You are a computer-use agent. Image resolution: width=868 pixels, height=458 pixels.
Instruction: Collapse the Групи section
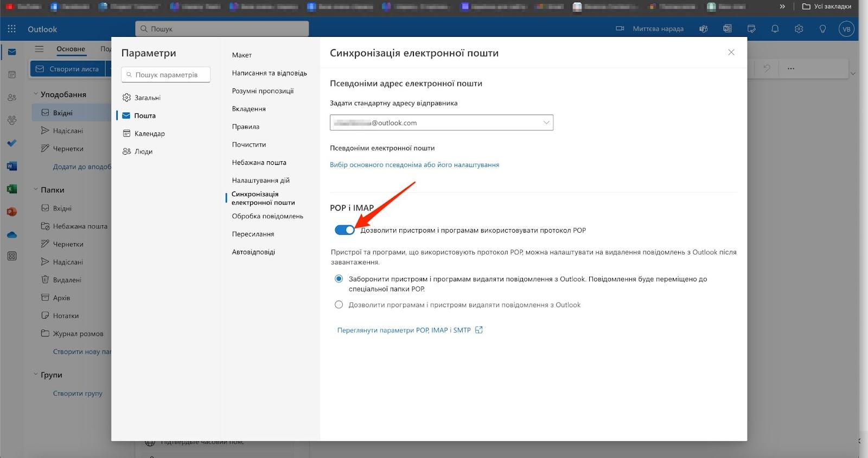(36, 374)
